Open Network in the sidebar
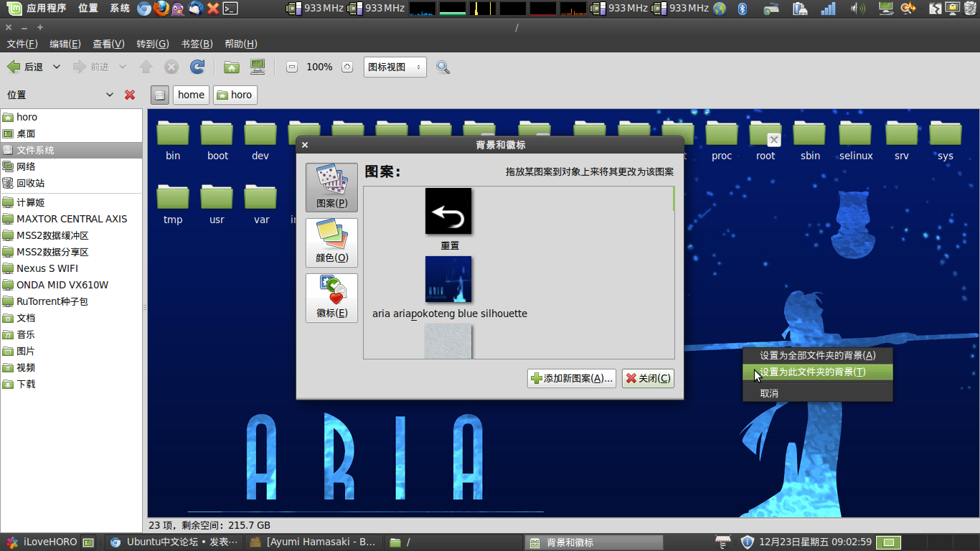 click(72, 166)
